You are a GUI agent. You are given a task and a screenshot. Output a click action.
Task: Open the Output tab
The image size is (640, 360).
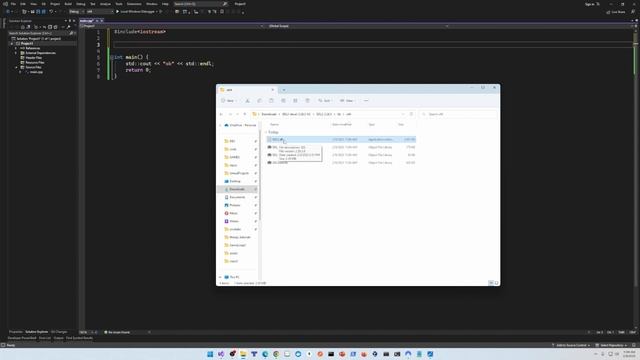(x=59, y=338)
